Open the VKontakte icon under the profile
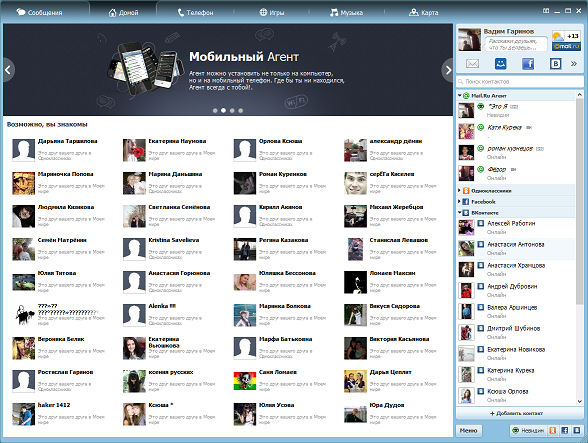Screen dimensions: 588x443 pos(555,64)
